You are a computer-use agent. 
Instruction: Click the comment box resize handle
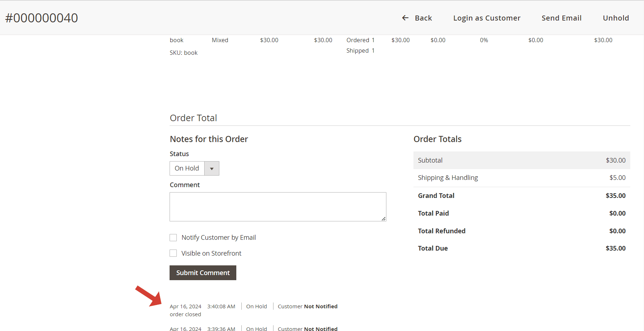[x=384, y=219]
